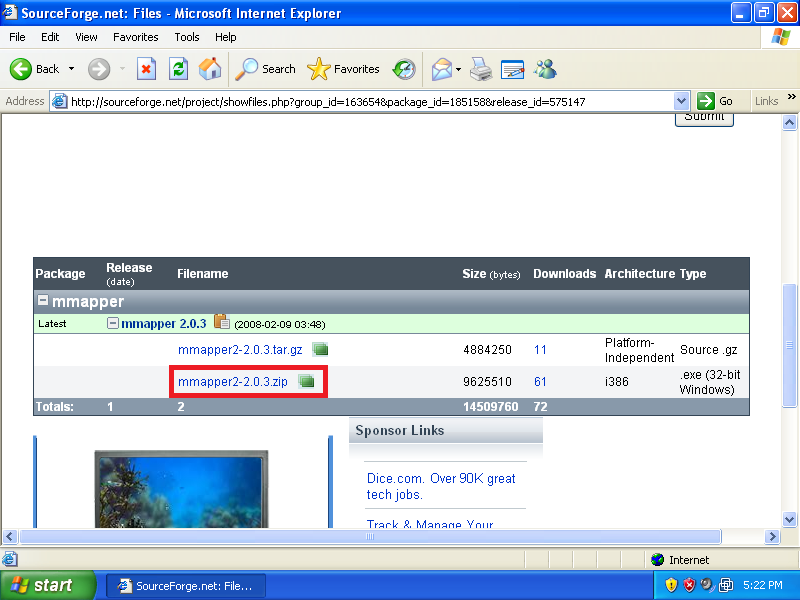Screen dimensions: 800x600
Task: Download mmapper2-2.0.3.zip
Action: [233, 381]
